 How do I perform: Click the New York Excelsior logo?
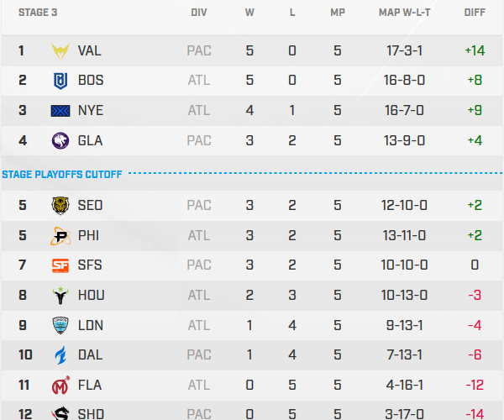point(61,111)
